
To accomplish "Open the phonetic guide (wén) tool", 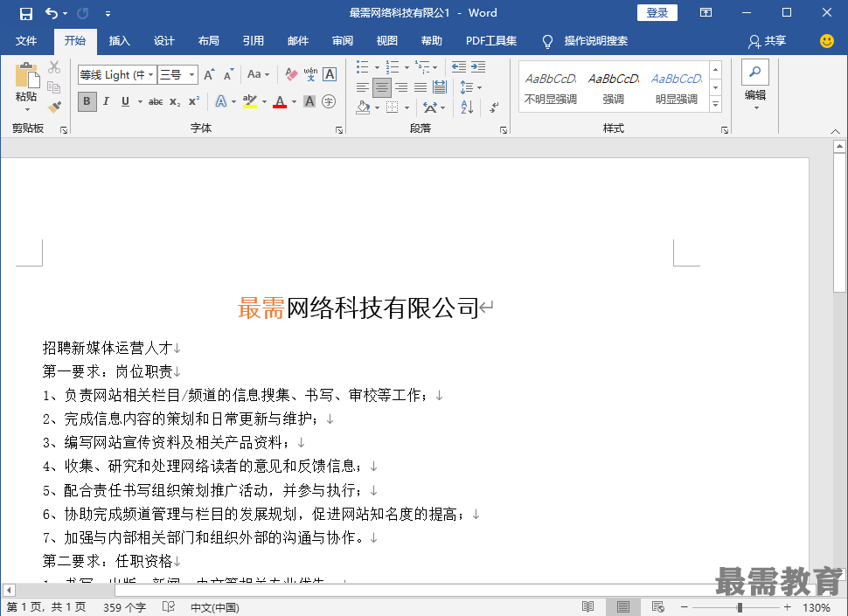I will pos(310,74).
